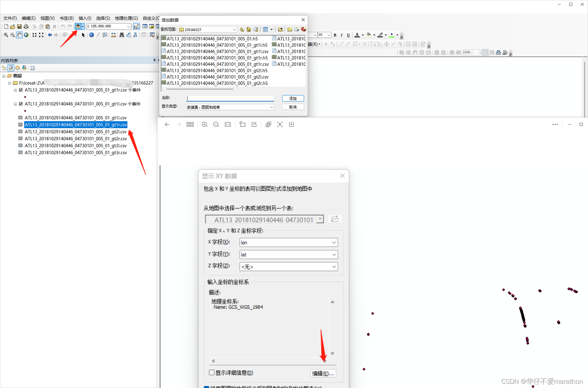Viewport: 588px width, 388px height.
Task: Open the Identify tool
Action: 91,34
